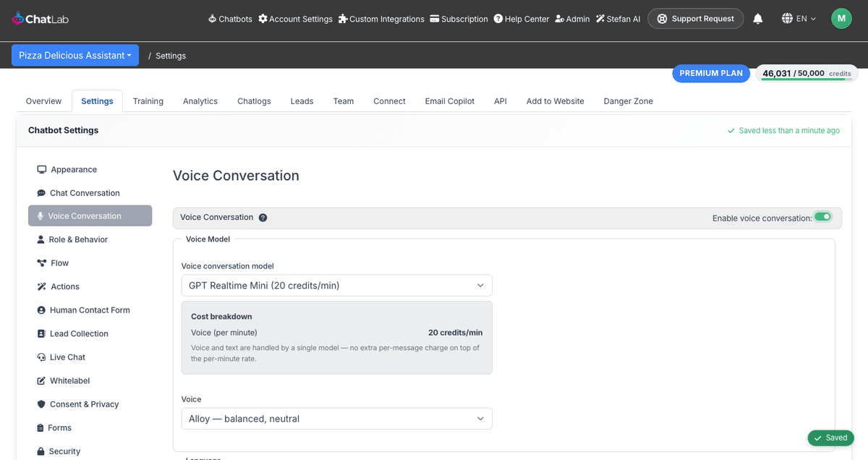Click the 20 credits/min cost value
This screenshot has height=460, width=868.
coord(455,333)
